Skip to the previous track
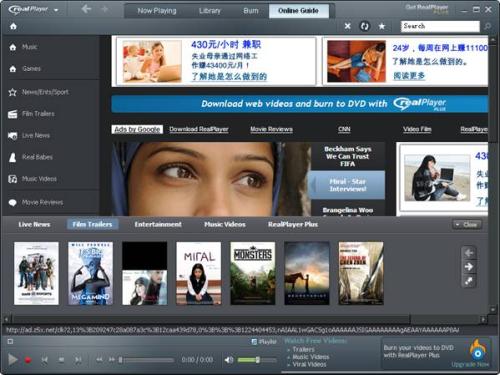 [44, 360]
